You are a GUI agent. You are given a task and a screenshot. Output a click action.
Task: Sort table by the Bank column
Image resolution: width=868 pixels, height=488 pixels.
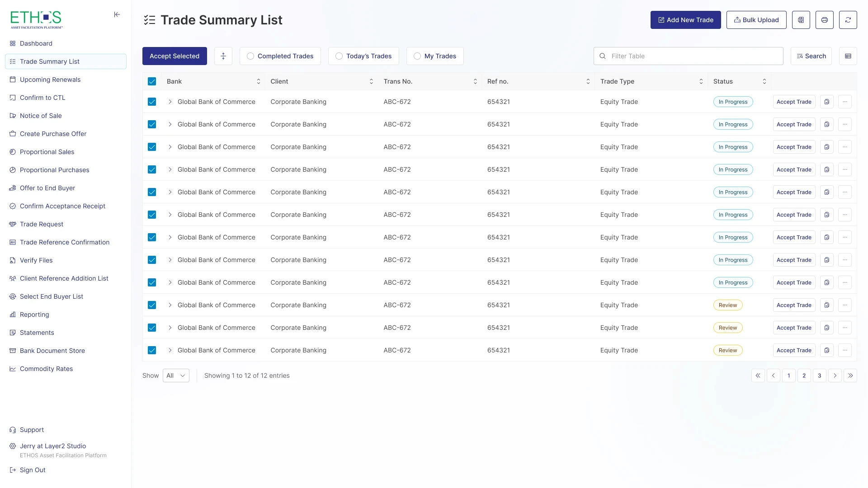[258, 81]
